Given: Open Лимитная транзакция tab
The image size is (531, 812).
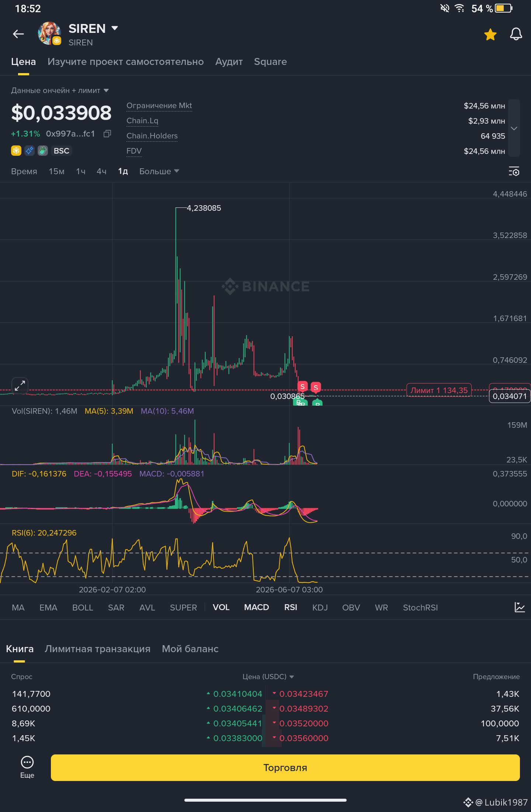Looking at the screenshot, I should click(98, 649).
